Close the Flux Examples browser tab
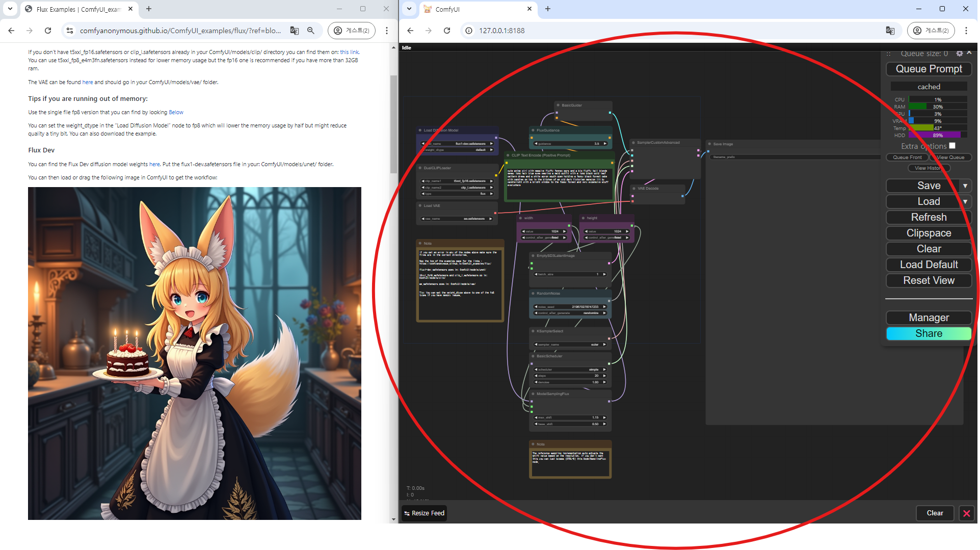The width and height of the screenshot is (980, 550). 130,9
